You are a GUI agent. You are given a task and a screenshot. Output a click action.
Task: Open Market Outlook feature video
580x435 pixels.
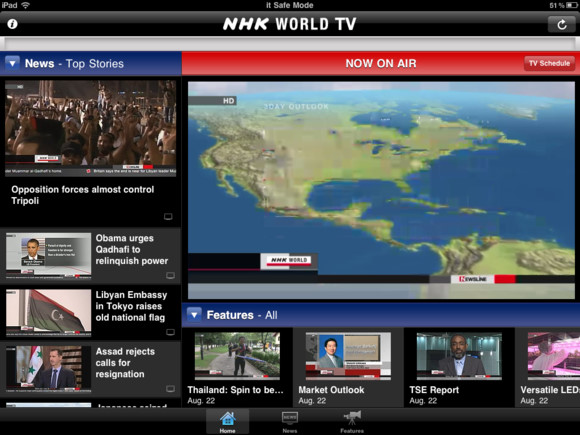pyautogui.click(x=348, y=356)
